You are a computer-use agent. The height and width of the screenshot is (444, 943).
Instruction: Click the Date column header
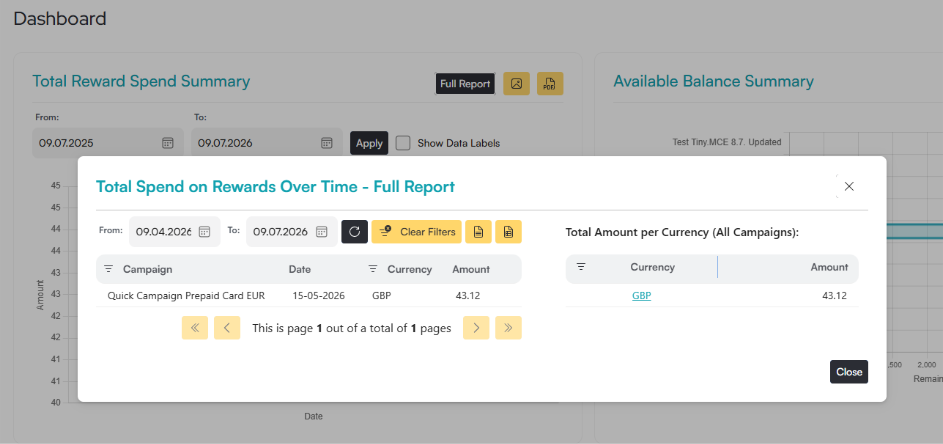(299, 269)
